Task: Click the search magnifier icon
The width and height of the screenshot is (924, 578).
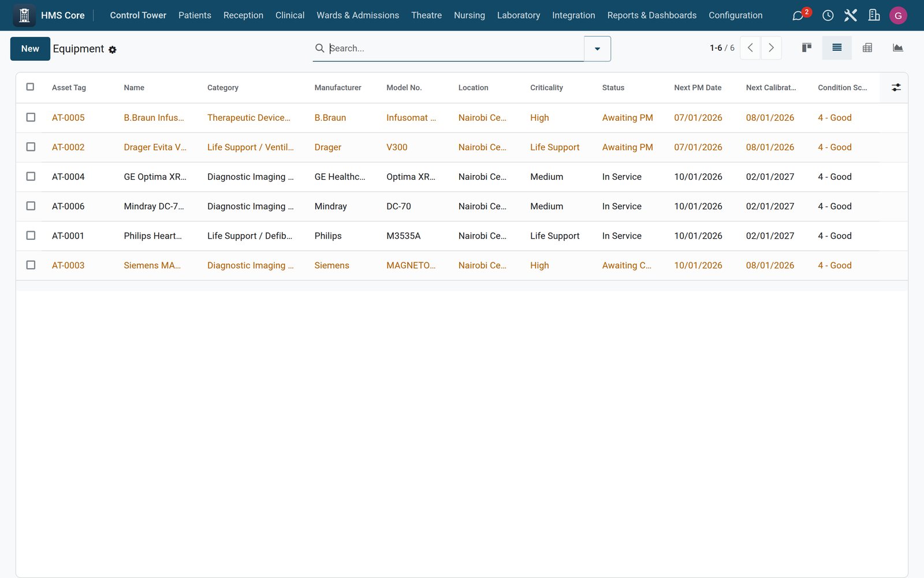Action: [319, 48]
